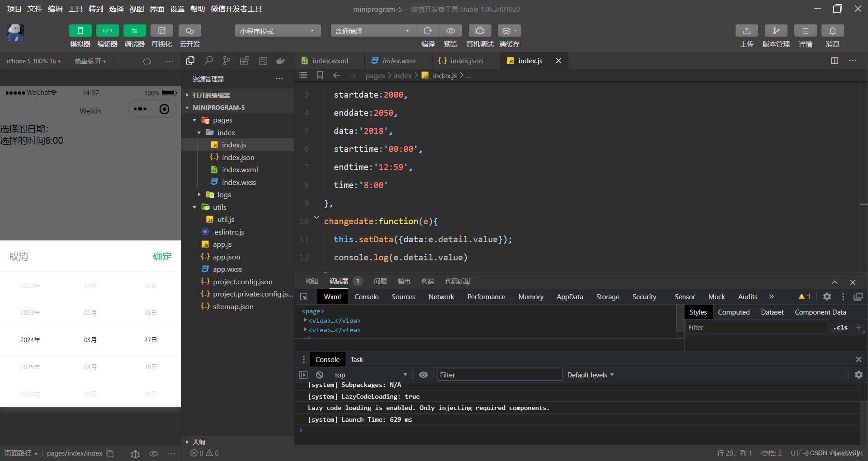The height and width of the screenshot is (461, 868).
Task: Toggle the debugger (调试器) panel button
Action: pyautogui.click(x=134, y=31)
